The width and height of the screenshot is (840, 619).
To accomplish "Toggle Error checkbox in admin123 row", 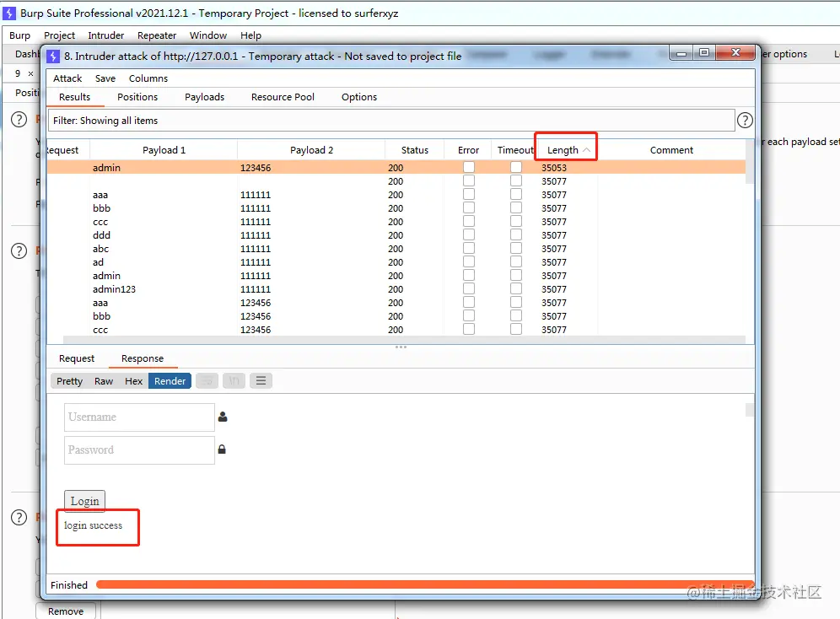I will coord(469,288).
